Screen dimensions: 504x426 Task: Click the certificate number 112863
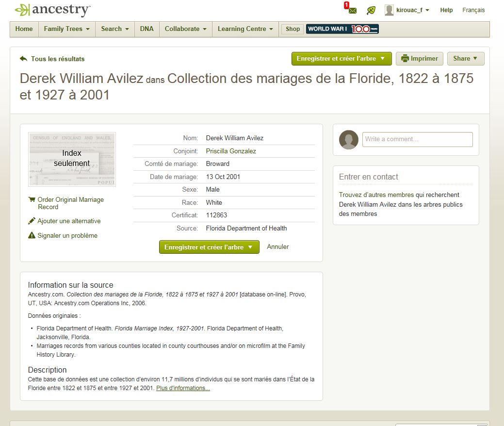(216, 215)
